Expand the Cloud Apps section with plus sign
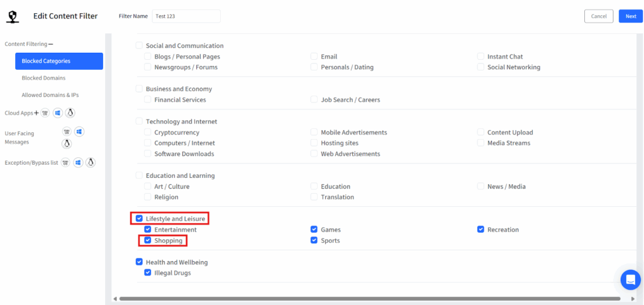644x305 pixels. [x=36, y=113]
